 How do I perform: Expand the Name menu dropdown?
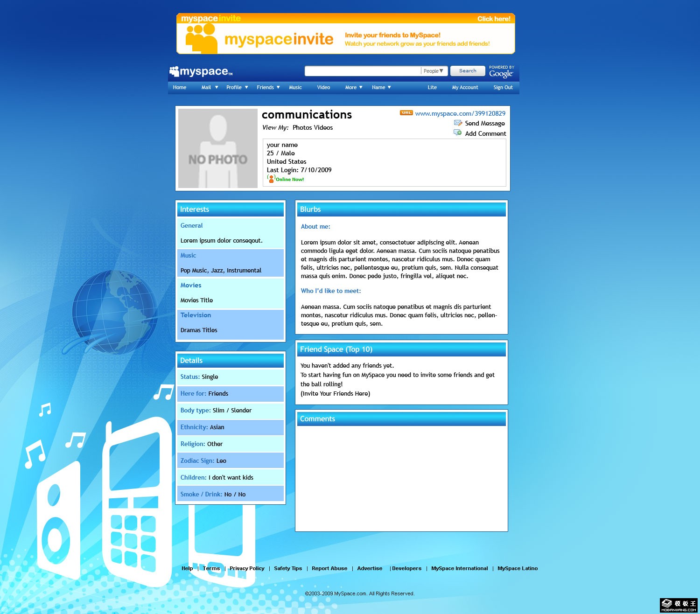389,87
